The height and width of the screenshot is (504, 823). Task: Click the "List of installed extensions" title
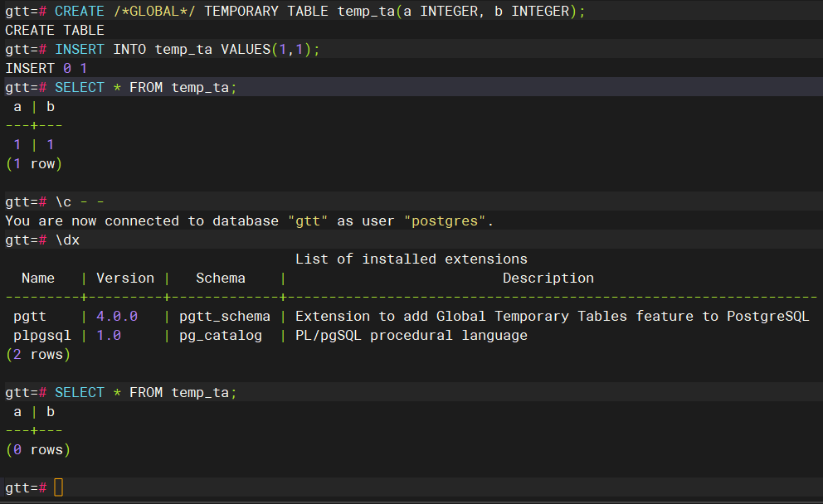coord(411,259)
